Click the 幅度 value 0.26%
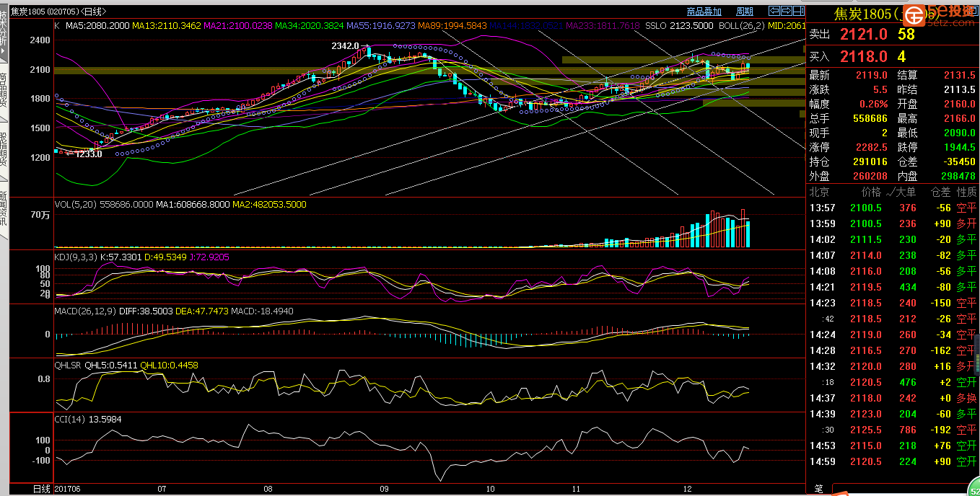This screenshot has height=496, width=980. pyautogui.click(x=874, y=104)
